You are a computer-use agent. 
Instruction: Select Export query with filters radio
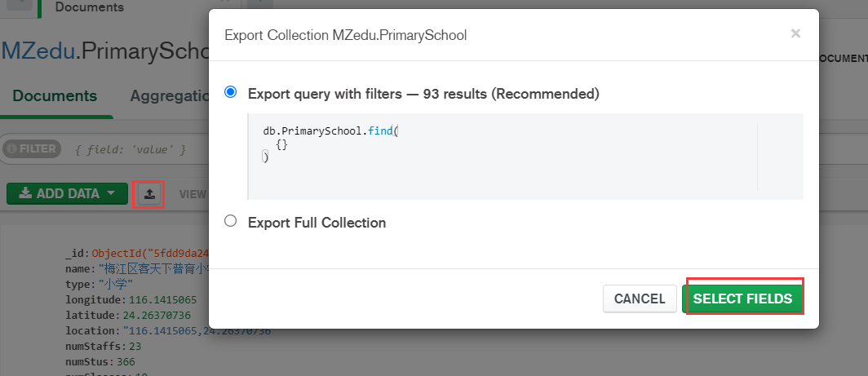pyautogui.click(x=231, y=93)
